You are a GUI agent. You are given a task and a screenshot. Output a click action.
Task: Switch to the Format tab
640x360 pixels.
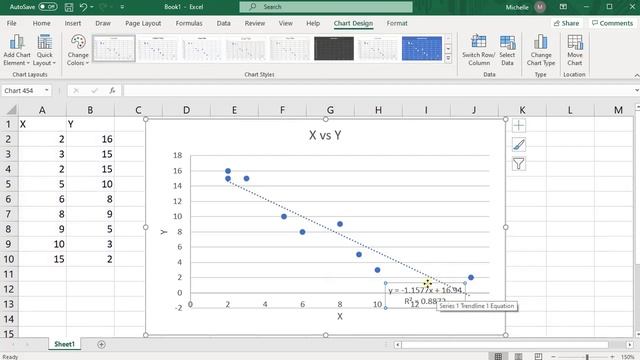click(x=397, y=23)
